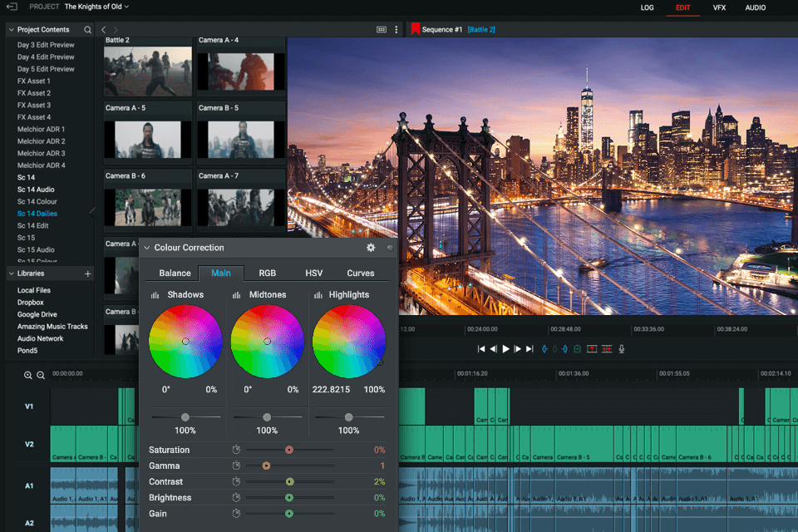Toggle the Saturation keyframe stopwatch
The image size is (798, 532).
pos(236,450)
